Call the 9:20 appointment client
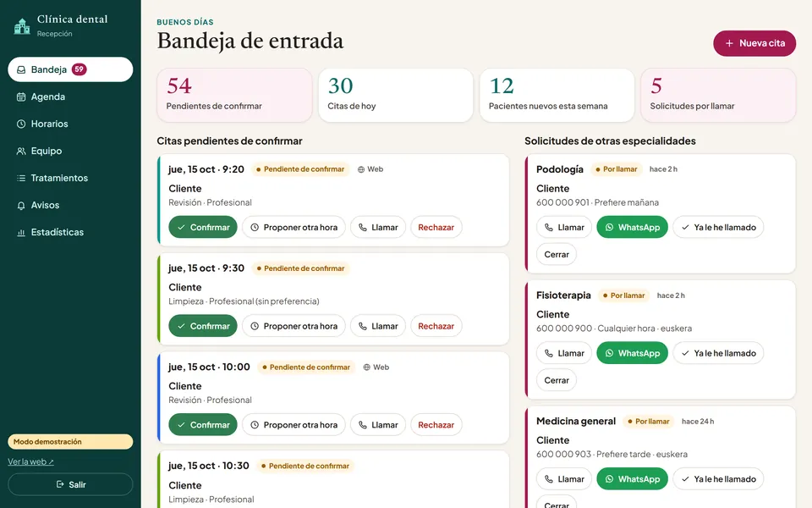This screenshot has width=812, height=508. (x=378, y=227)
